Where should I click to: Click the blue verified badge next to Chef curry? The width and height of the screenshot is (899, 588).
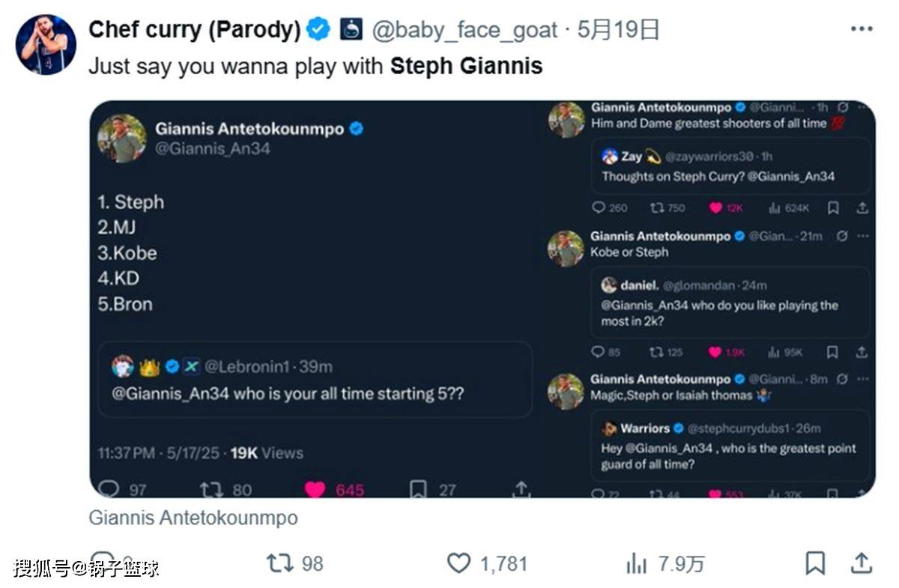319,30
